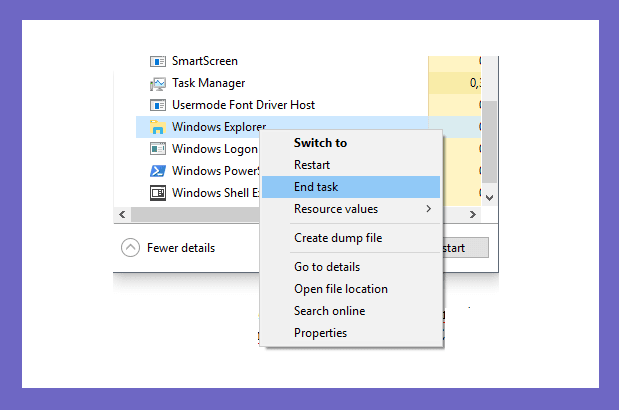
Task: Click the SmartScreen process icon
Action: [158, 62]
